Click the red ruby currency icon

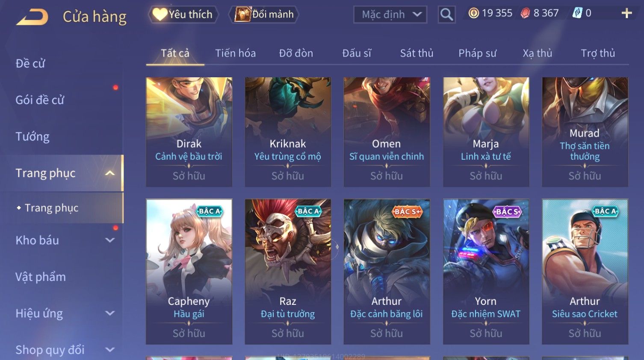pos(525,13)
